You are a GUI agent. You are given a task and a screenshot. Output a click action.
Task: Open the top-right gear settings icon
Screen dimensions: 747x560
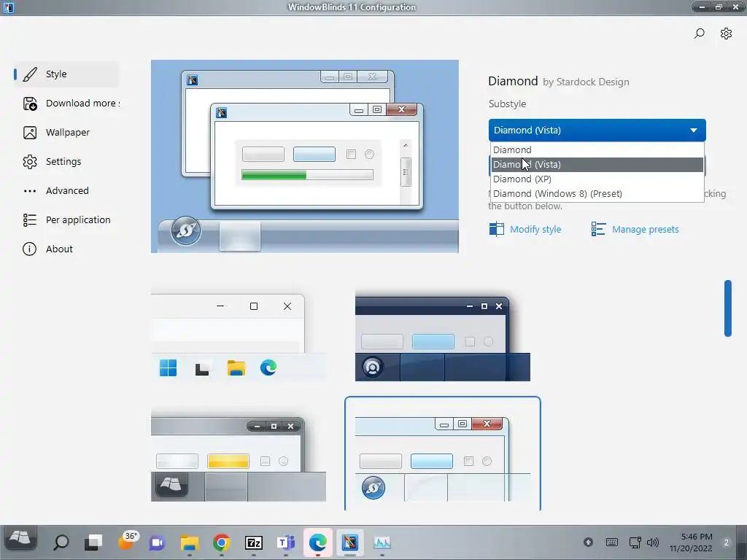click(x=726, y=34)
